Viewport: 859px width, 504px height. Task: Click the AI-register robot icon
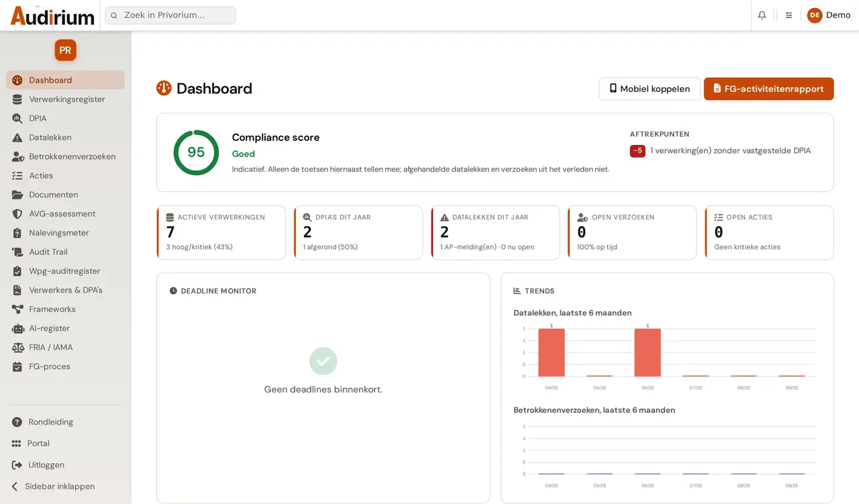17,329
